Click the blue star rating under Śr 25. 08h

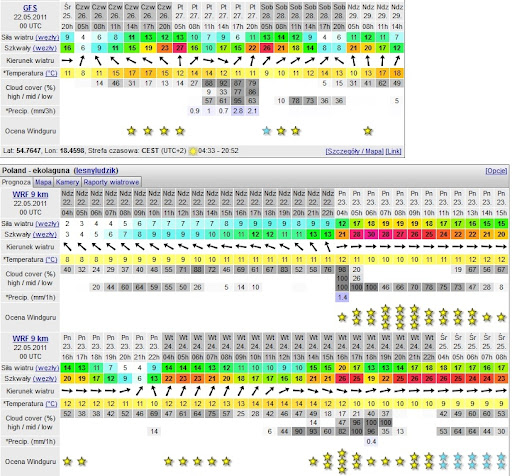click(x=501, y=461)
